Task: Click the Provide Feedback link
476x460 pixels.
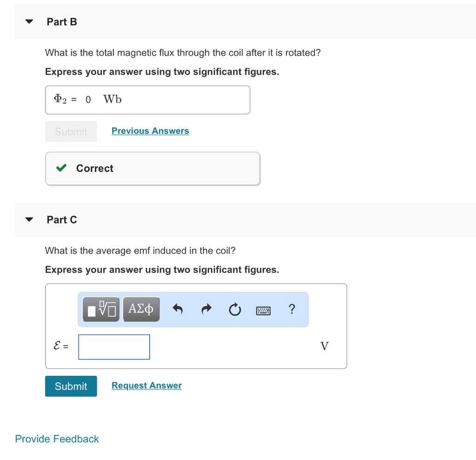Action: click(57, 439)
